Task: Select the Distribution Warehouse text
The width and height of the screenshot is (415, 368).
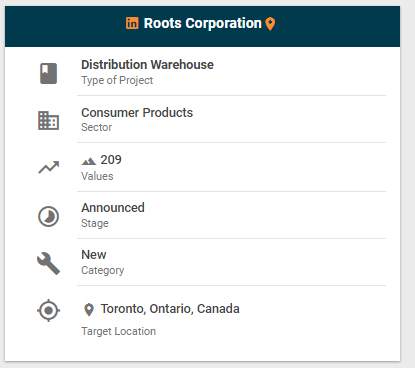Action: pos(147,65)
